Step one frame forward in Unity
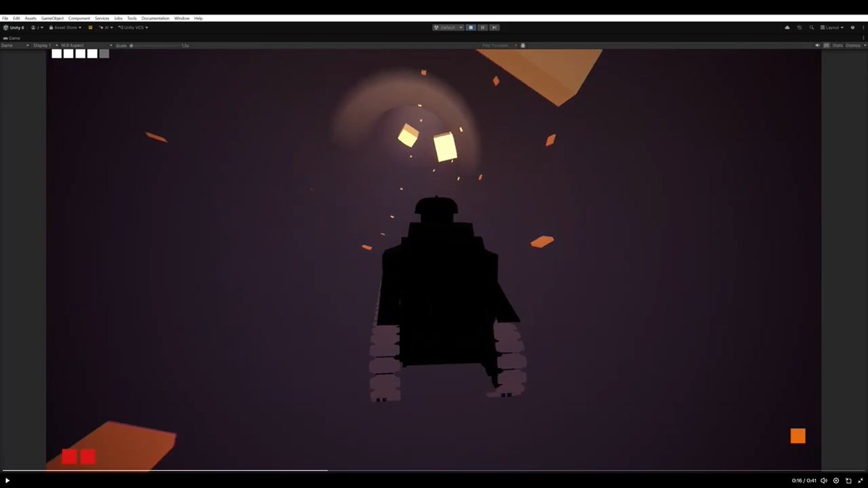The height and width of the screenshot is (488, 868). (494, 27)
